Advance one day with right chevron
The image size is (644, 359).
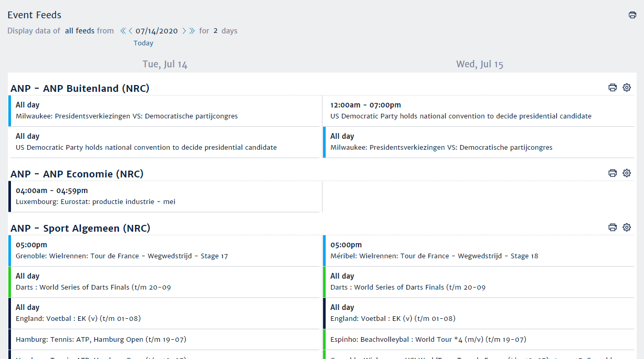(184, 31)
